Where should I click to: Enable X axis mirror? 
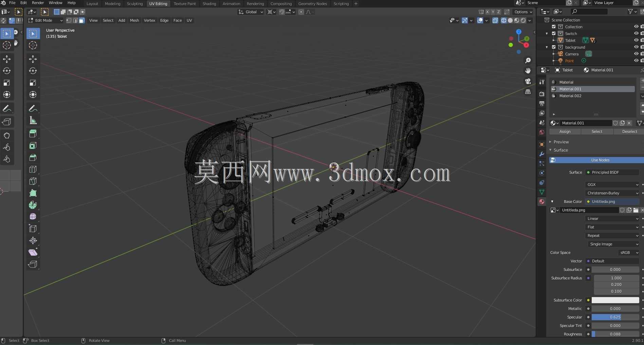pyautogui.click(x=487, y=12)
